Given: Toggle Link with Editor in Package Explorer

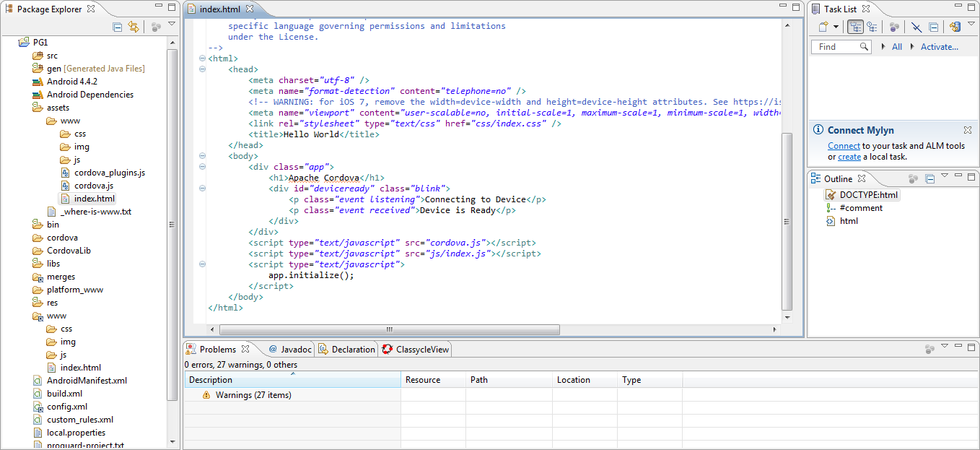Looking at the screenshot, I should point(134,27).
